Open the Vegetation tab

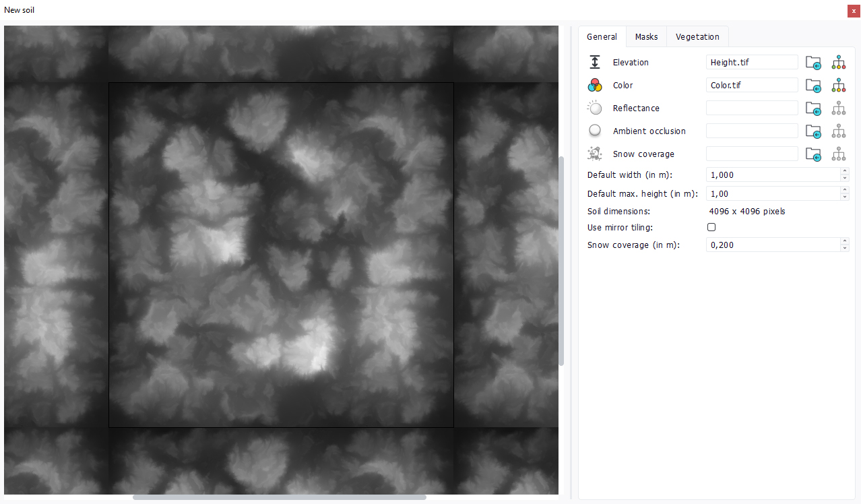point(697,37)
